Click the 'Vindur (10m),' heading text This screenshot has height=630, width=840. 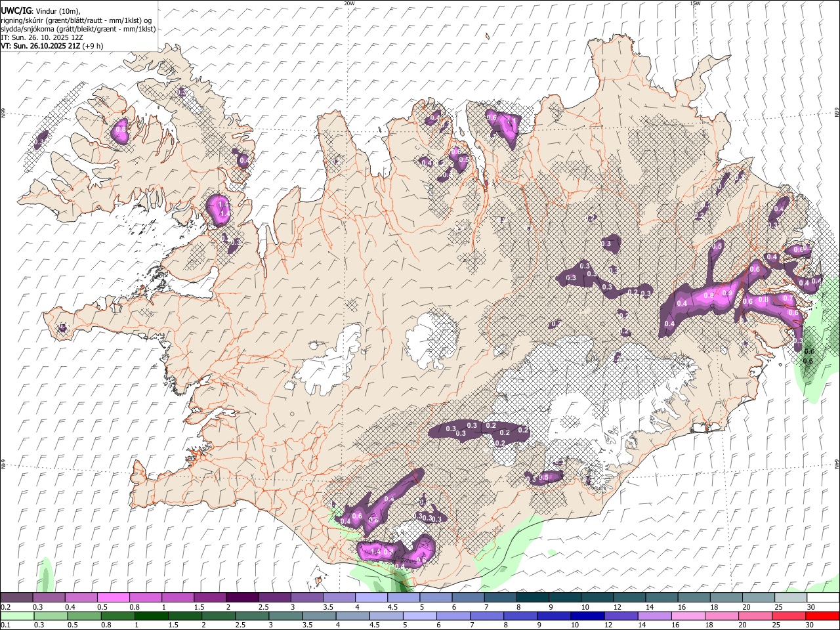coord(58,11)
